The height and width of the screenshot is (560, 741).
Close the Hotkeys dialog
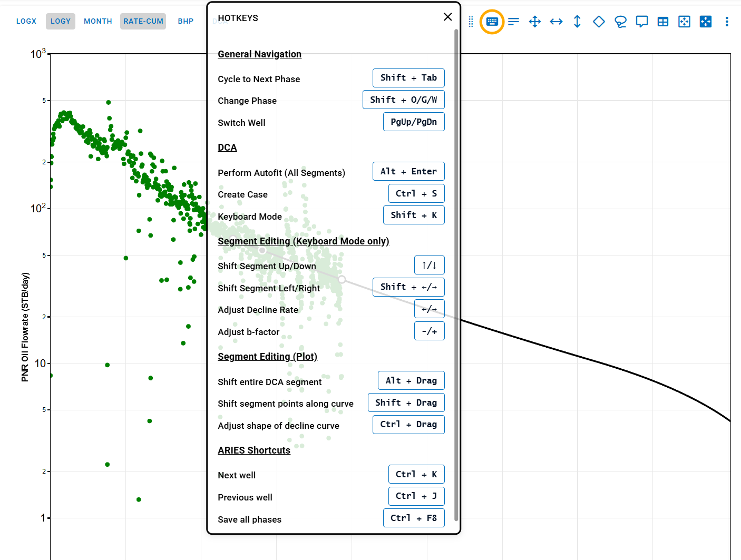point(448,17)
